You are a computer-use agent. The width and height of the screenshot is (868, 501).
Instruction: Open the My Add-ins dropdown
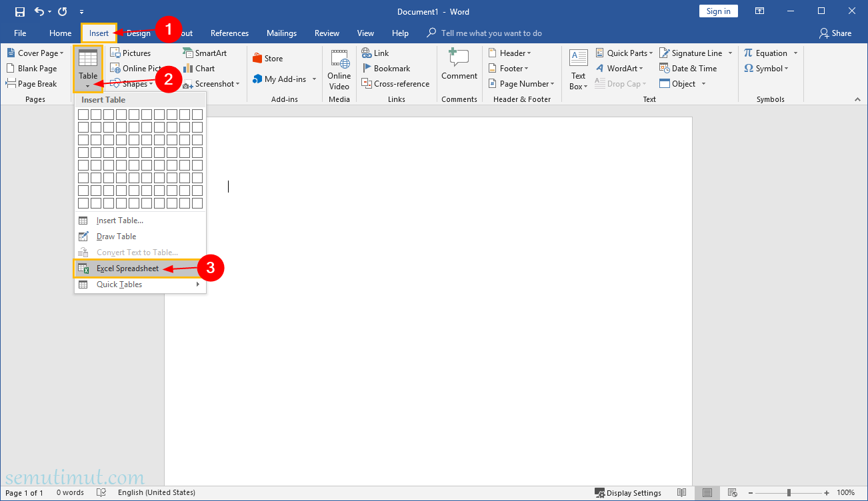point(314,79)
